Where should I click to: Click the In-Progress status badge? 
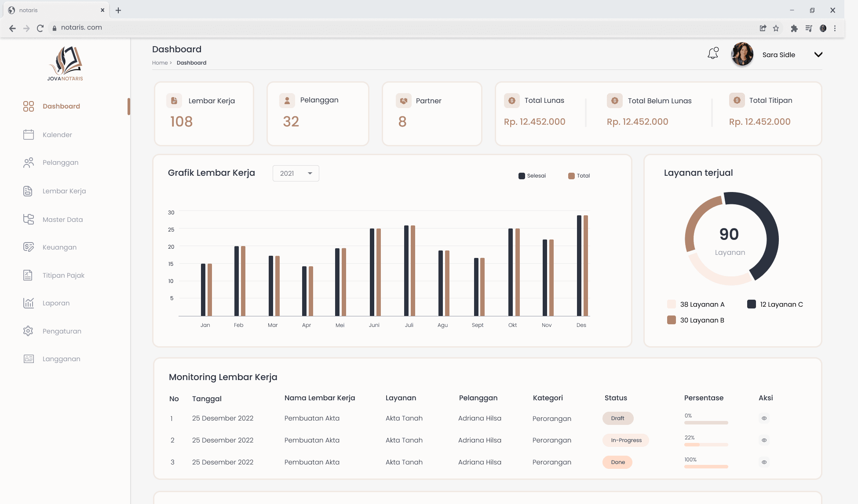click(626, 440)
